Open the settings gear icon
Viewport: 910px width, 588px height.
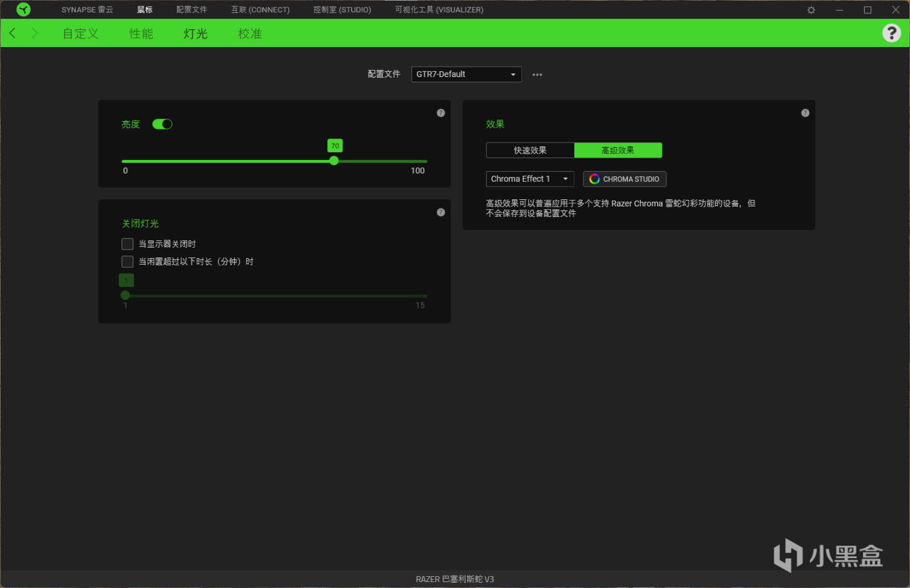[x=811, y=10]
